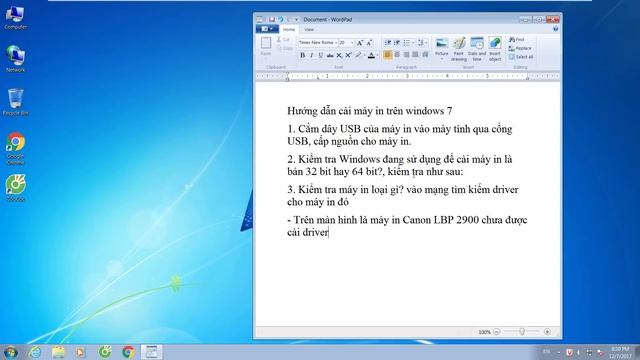
Task: Toggle Italic formatting
Action: click(x=311, y=55)
